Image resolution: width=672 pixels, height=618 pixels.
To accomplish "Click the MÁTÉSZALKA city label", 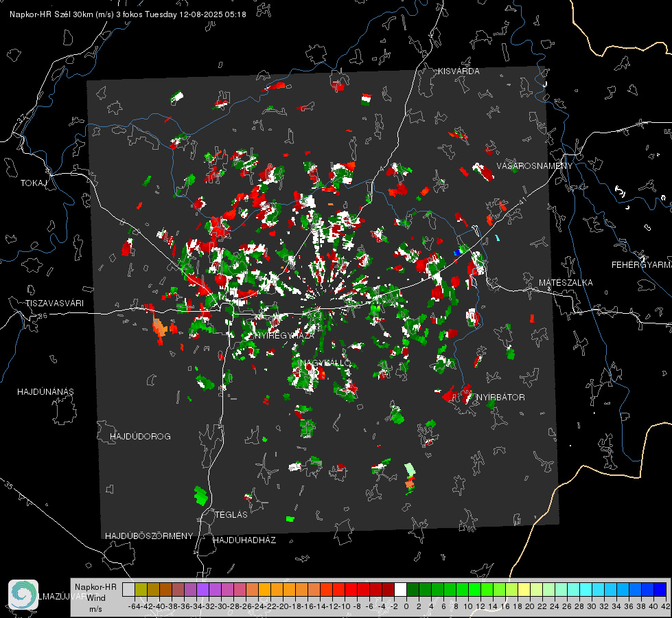I will [566, 283].
